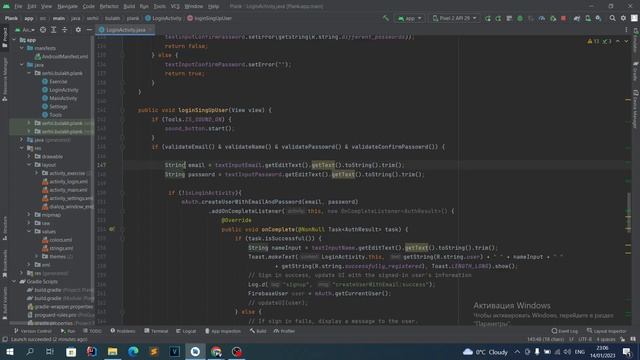
Task: Click LoginActivity in the breadcrumb bar
Action: click(163, 18)
